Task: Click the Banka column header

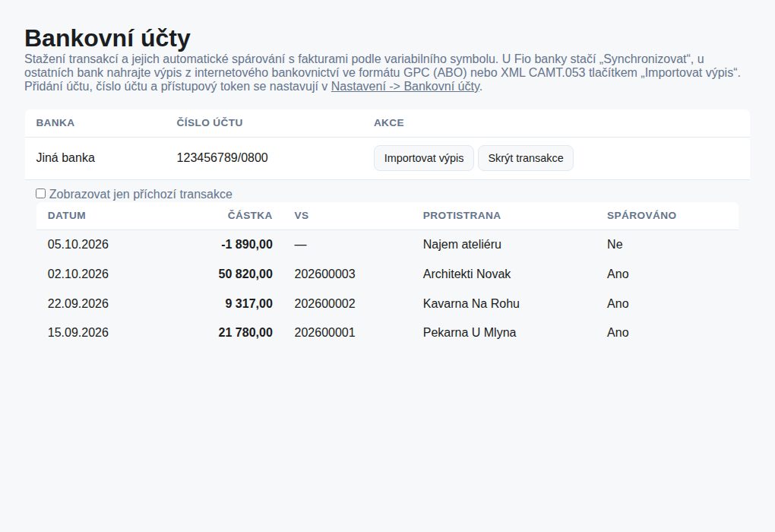Action: pos(55,122)
